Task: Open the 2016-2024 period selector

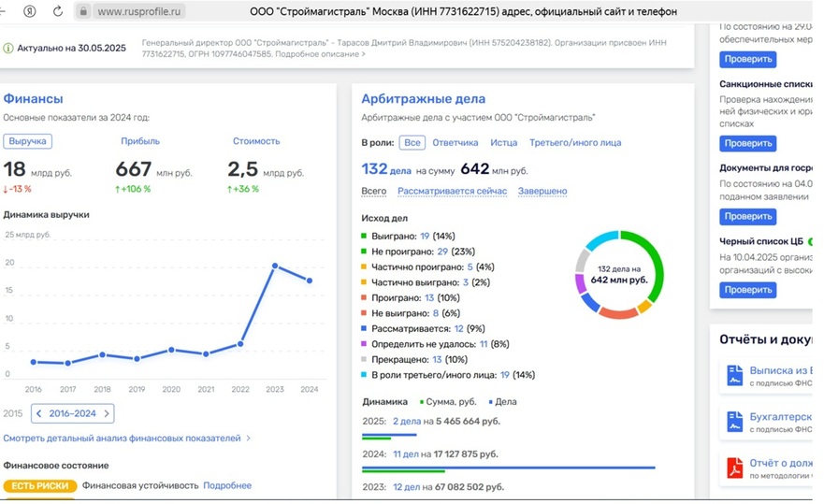Action: click(73, 413)
